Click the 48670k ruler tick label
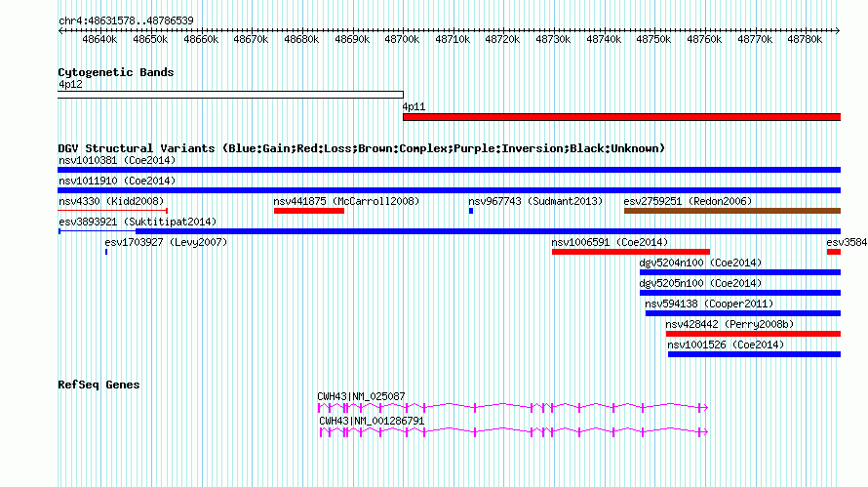Screen dimensions: 868x487 click(x=251, y=39)
